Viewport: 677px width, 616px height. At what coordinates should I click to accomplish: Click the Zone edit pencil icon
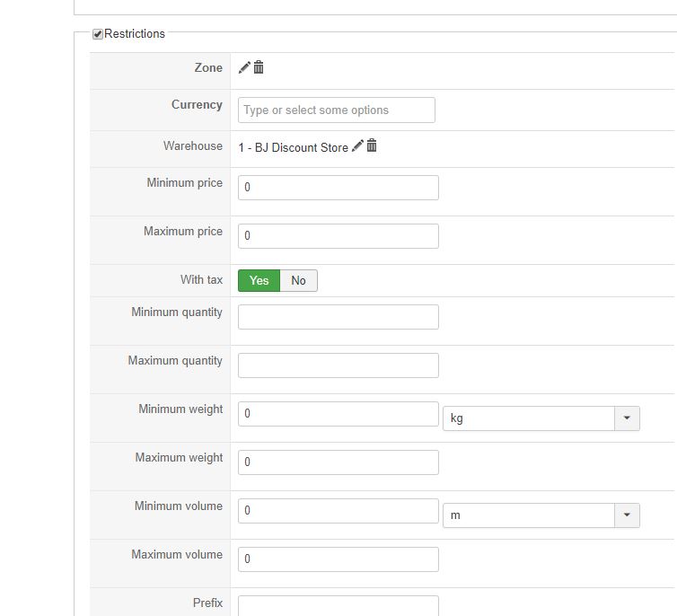[244, 67]
